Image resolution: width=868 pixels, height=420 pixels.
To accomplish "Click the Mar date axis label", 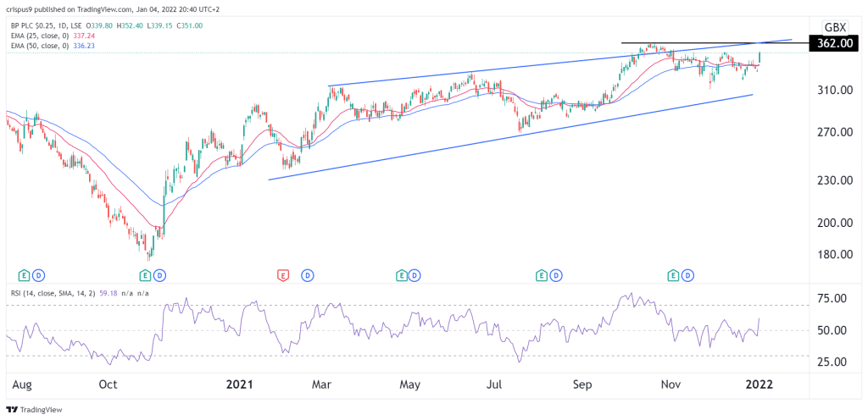I will tap(322, 384).
